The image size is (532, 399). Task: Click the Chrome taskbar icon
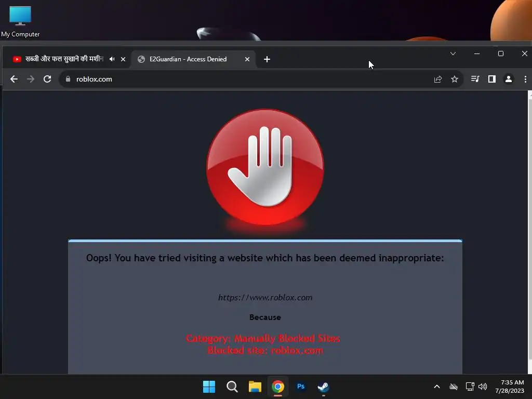tap(277, 387)
